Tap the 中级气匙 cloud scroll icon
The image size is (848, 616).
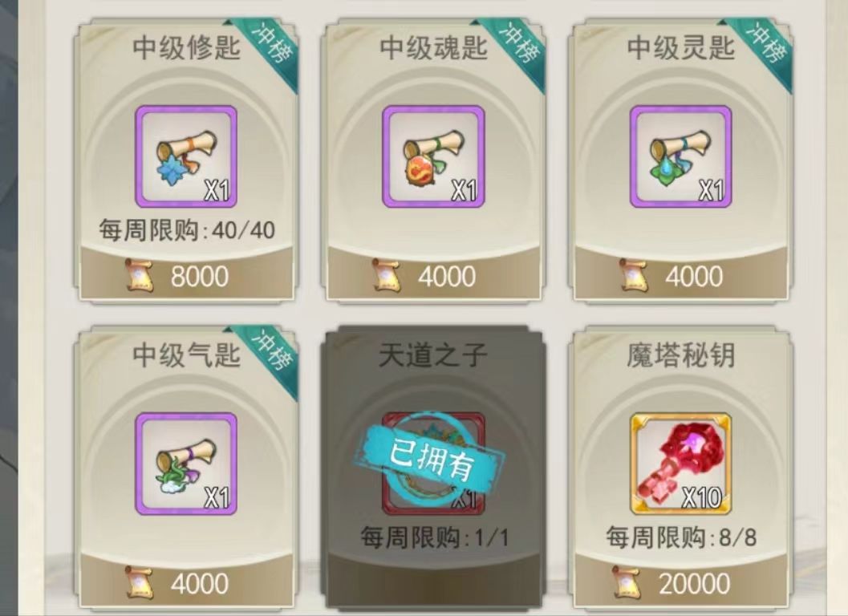click(x=186, y=464)
